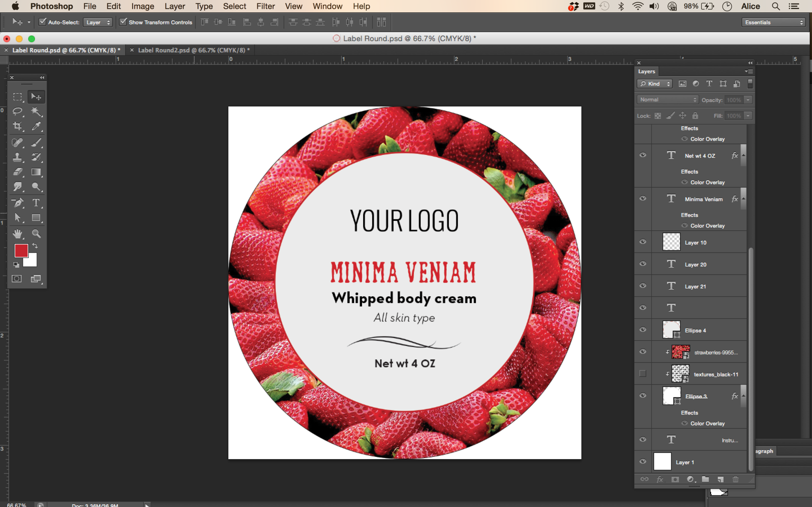The width and height of the screenshot is (812, 507).
Task: Select the Ellipse 4 layer
Action: tap(695, 330)
